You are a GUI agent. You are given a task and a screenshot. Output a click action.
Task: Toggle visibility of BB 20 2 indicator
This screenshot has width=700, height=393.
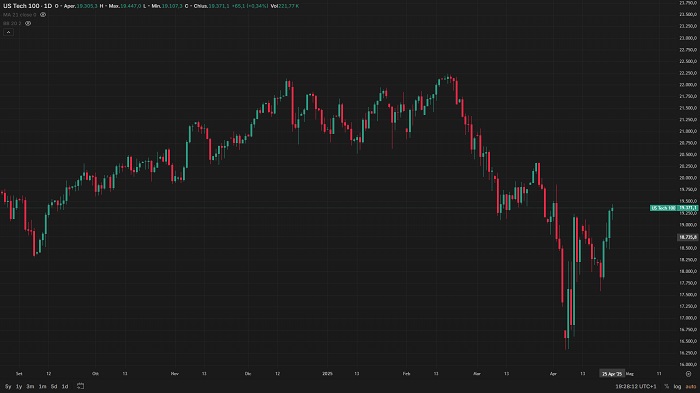28,23
